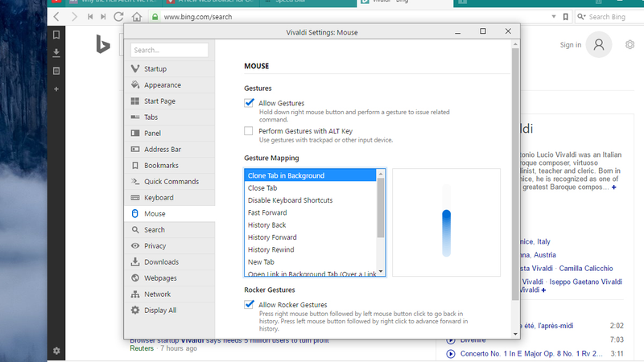Viewport: 644px width, 362px height.
Task: Toggle the Allow Gestures checkbox
Action: pos(249,103)
